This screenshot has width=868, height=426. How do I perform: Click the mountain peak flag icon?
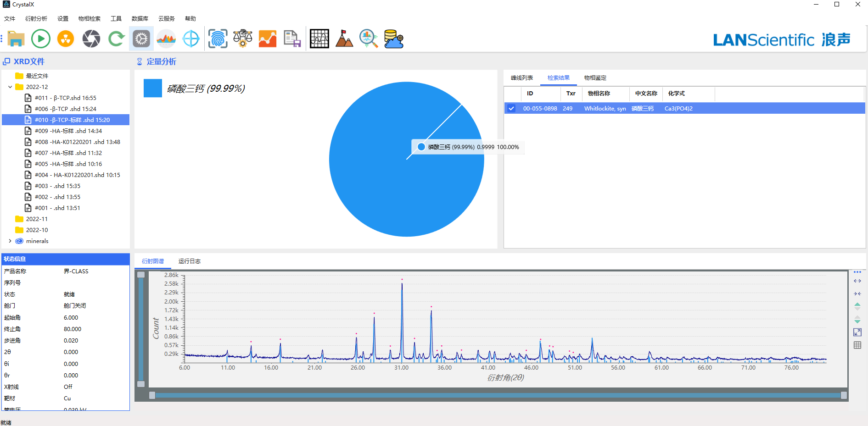click(344, 39)
